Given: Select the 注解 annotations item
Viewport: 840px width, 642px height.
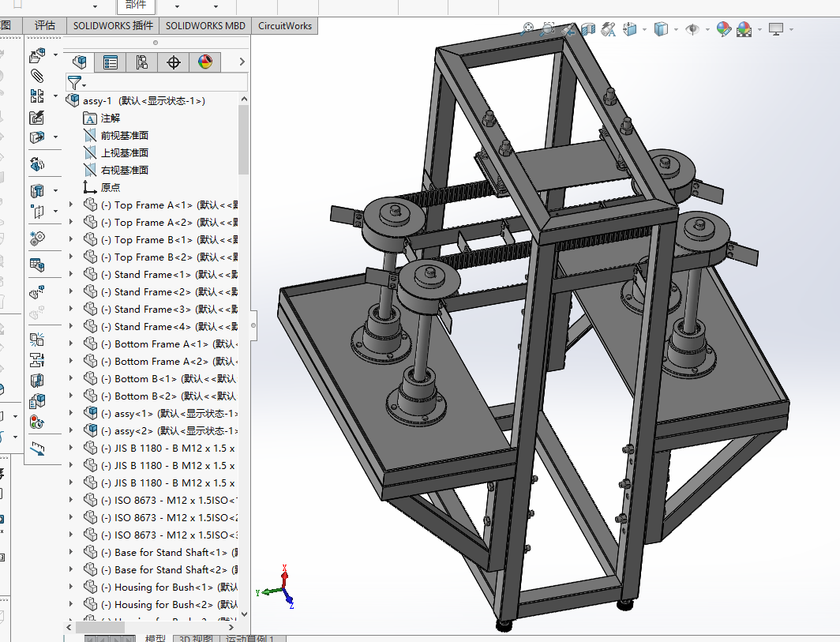Looking at the screenshot, I should (111, 118).
